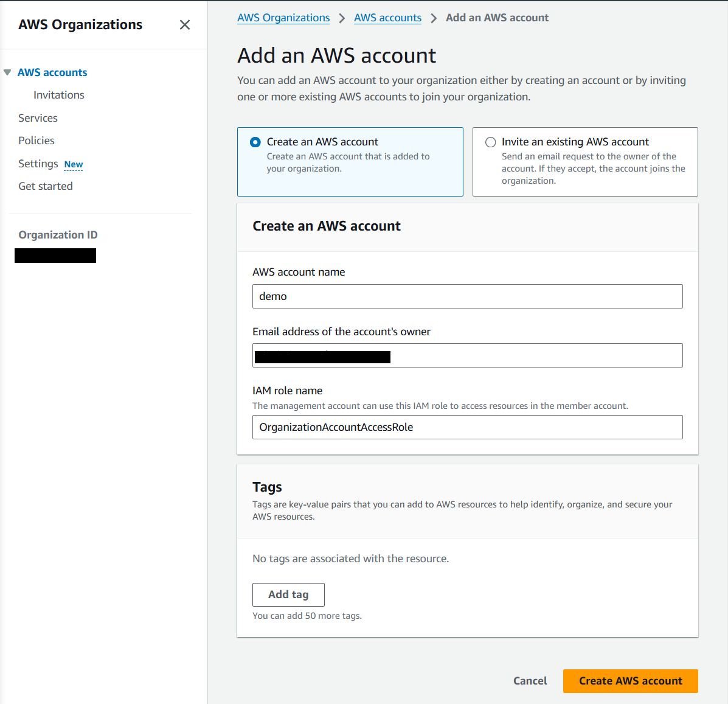Screen dimensions: 728x704
Task: Click the Add tag button
Action: click(x=288, y=595)
